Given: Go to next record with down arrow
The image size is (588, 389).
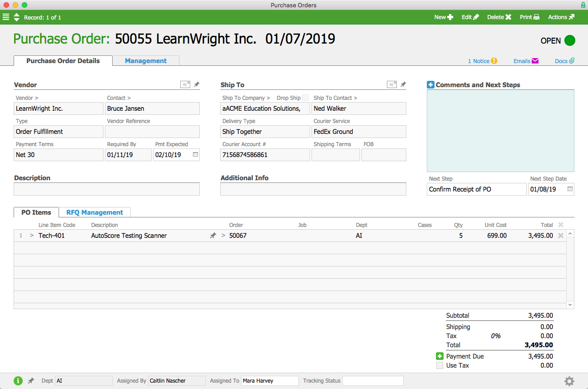Looking at the screenshot, I should 17,20.
